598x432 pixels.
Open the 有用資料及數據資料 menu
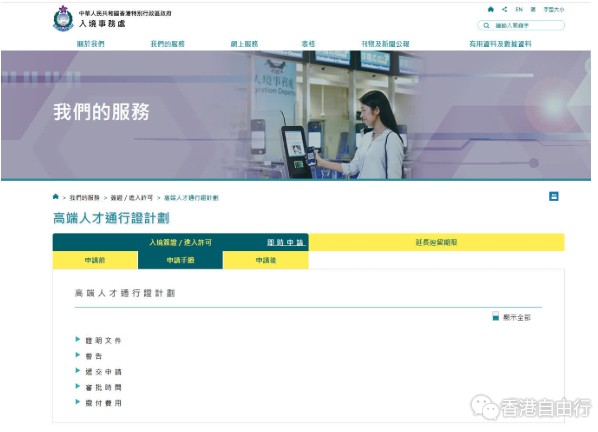click(500, 44)
